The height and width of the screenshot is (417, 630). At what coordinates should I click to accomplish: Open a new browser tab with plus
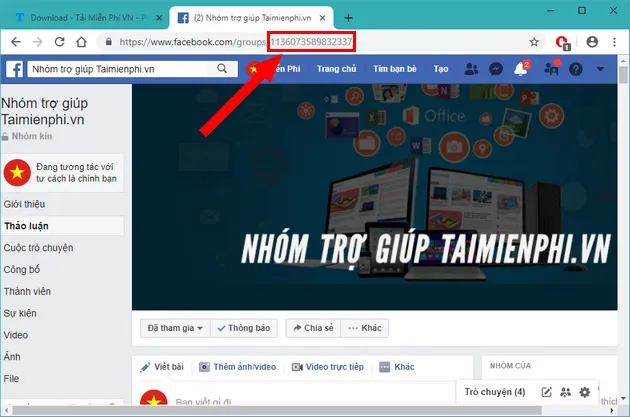coord(348,18)
